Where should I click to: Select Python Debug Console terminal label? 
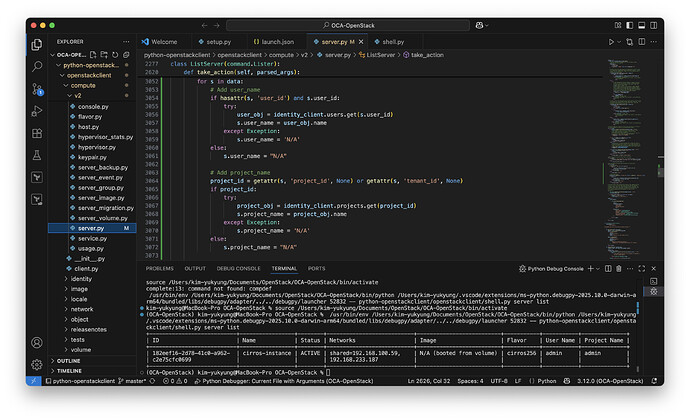tap(551, 269)
